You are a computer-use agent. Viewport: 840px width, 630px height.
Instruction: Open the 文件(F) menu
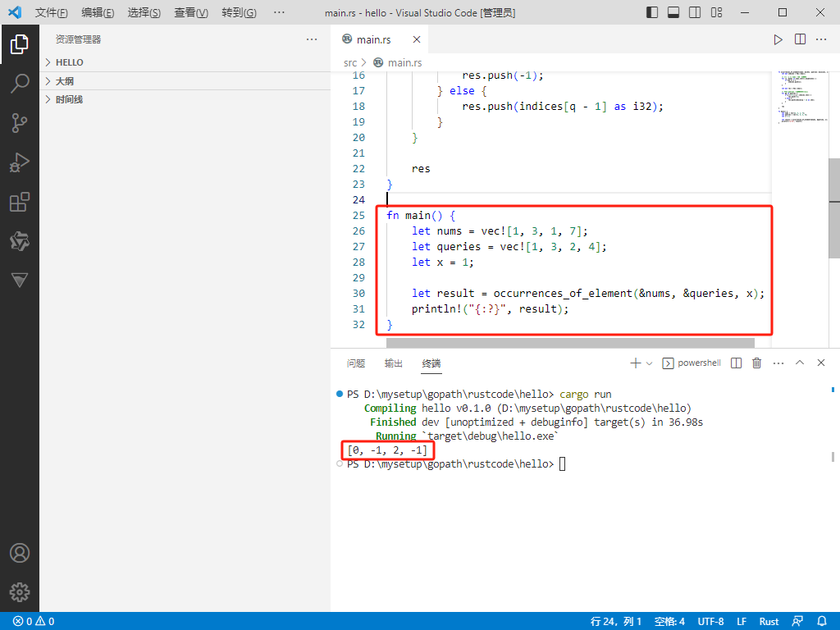click(x=52, y=12)
